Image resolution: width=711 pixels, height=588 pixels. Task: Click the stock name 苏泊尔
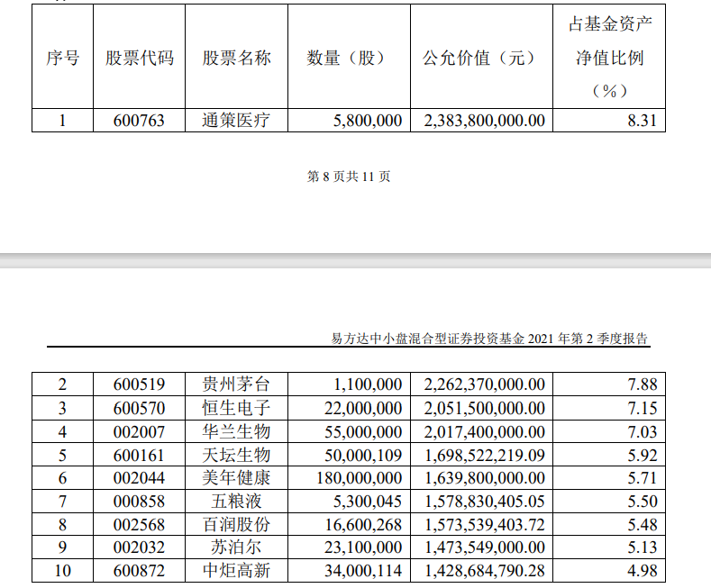click(x=236, y=547)
